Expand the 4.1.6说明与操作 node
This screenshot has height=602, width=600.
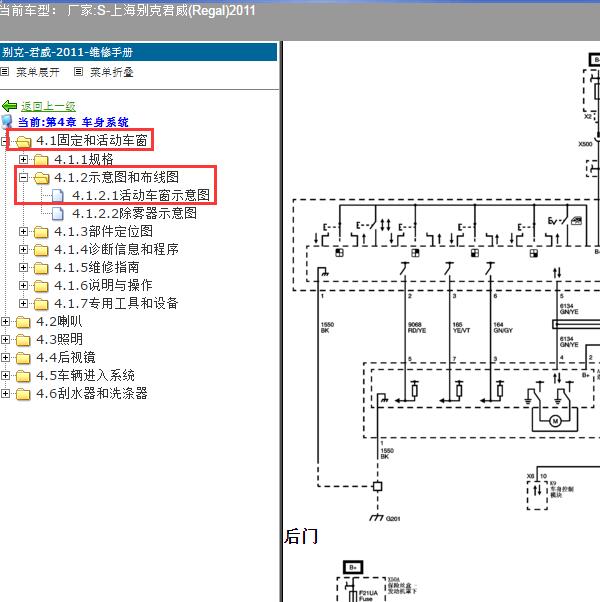click(x=23, y=285)
